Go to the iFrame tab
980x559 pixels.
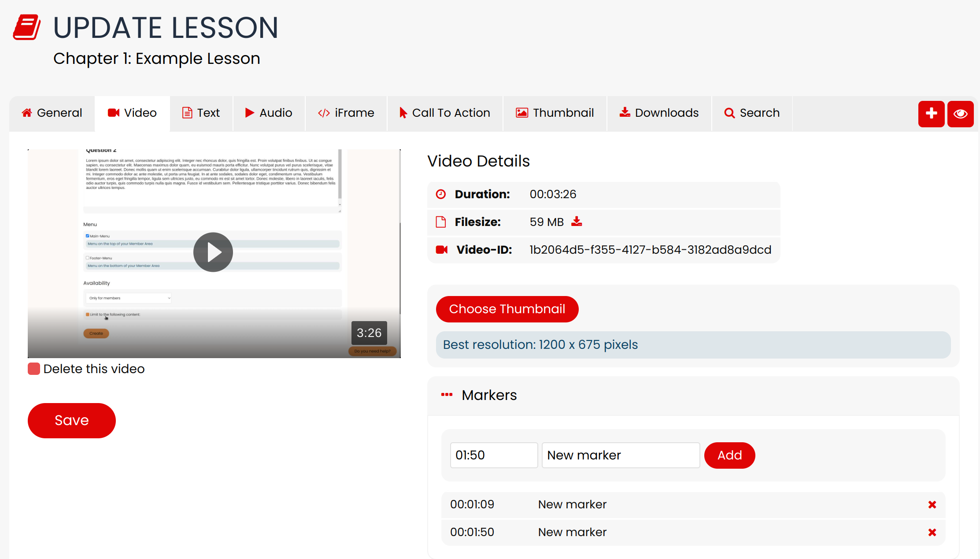click(x=346, y=113)
